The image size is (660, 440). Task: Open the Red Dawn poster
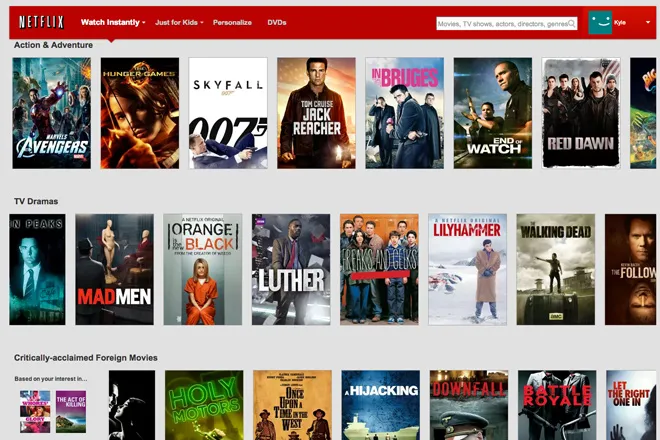coord(581,113)
